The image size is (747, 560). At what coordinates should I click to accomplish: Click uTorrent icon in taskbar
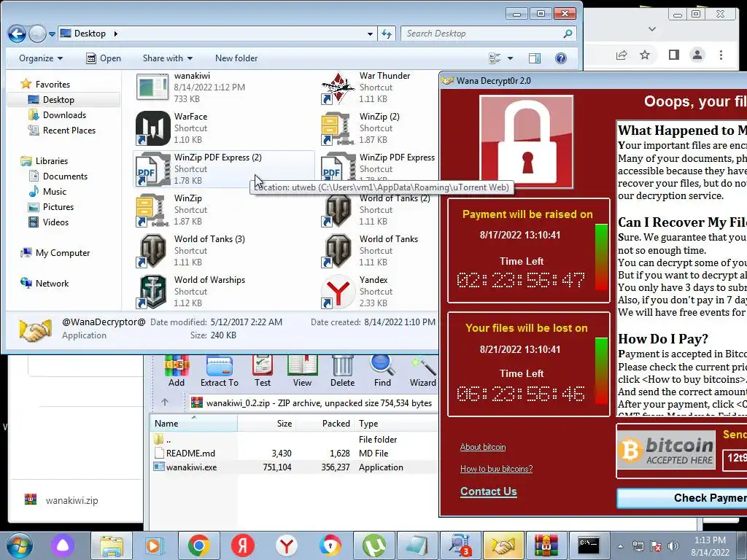coord(374,545)
